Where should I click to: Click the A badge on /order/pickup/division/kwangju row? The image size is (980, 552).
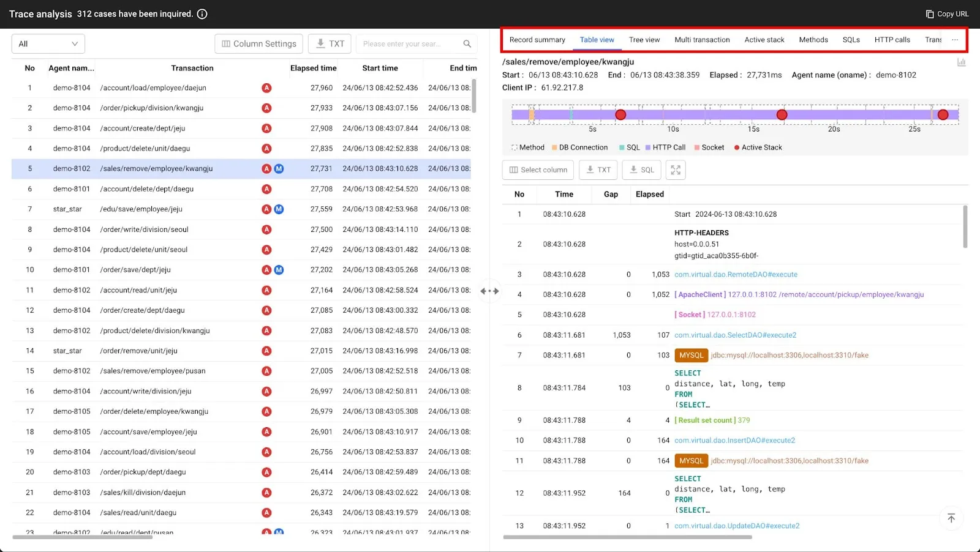(x=266, y=108)
